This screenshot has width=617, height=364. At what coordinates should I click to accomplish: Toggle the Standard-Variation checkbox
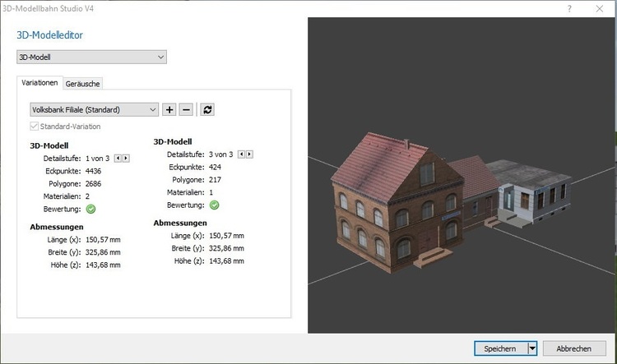pos(35,127)
